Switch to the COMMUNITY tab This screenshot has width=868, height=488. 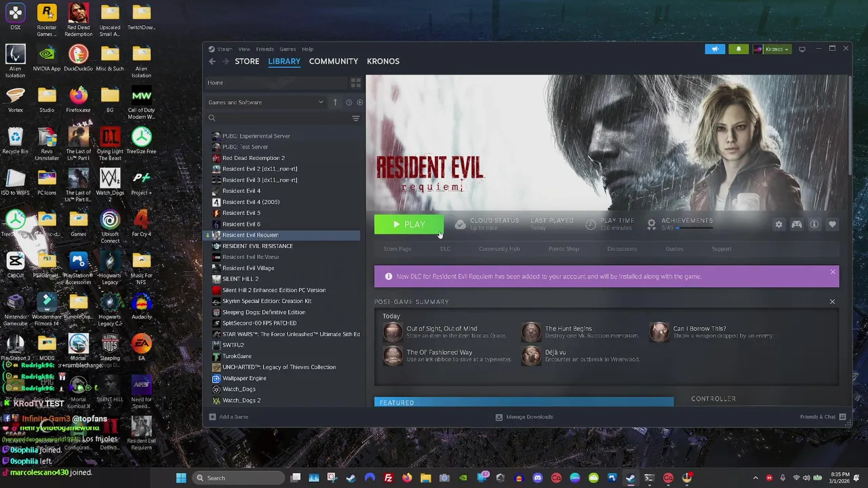(334, 61)
